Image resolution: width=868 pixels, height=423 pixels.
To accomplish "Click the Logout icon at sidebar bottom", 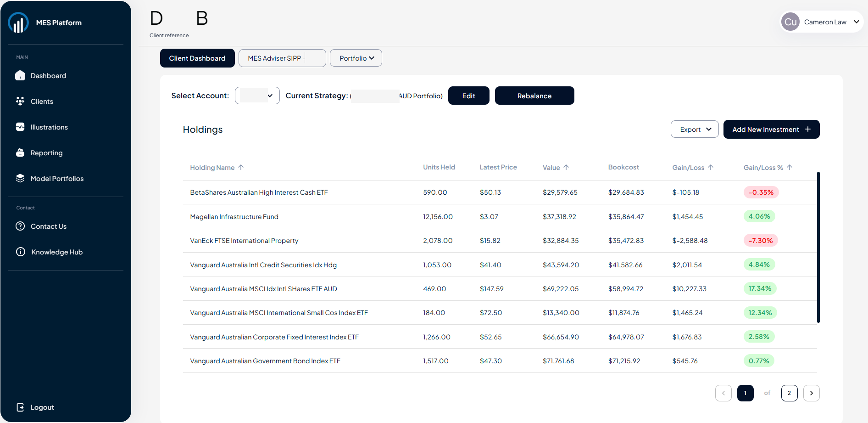I will click(20, 407).
